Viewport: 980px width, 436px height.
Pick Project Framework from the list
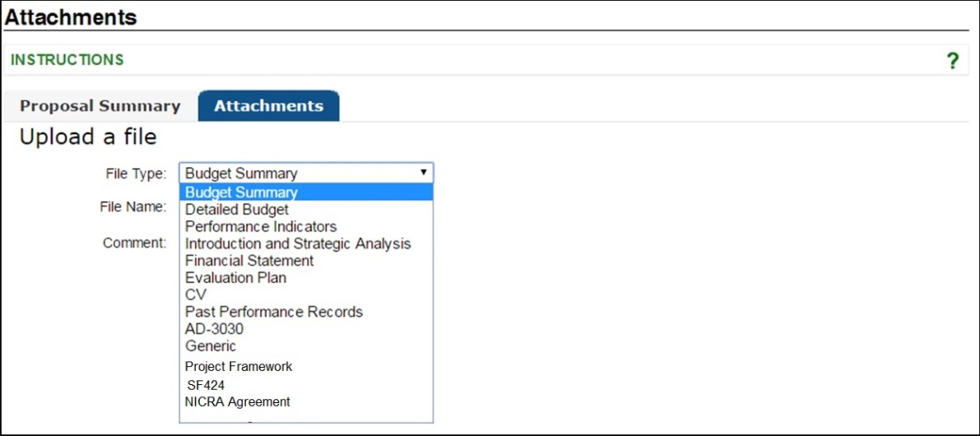pyautogui.click(x=239, y=367)
